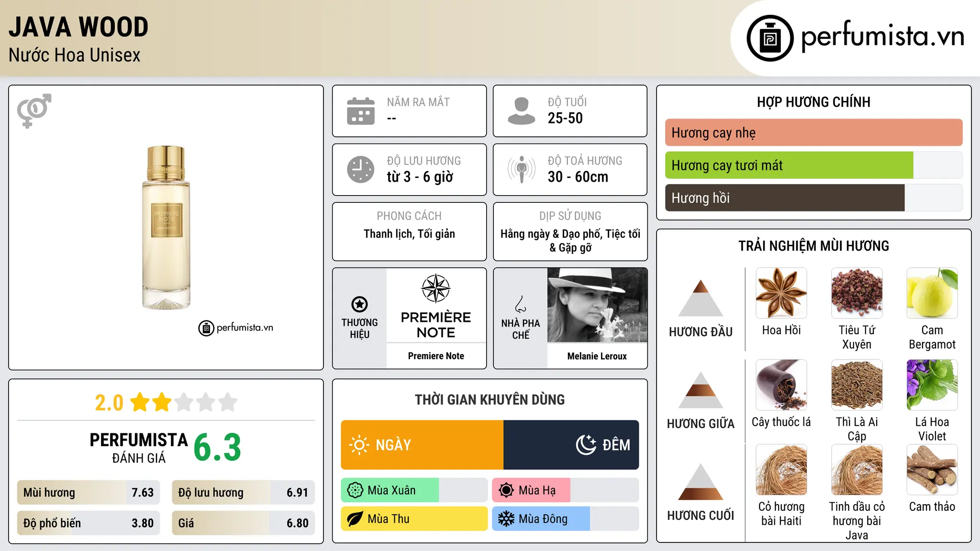Click the moon icon on the Đêm bar

coord(586,445)
